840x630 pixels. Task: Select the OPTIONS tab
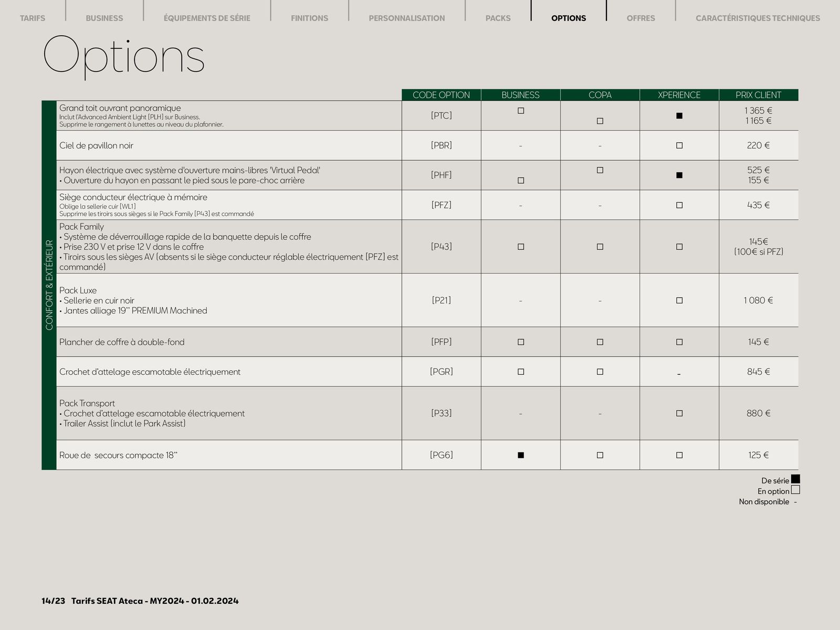(x=569, y=18)
